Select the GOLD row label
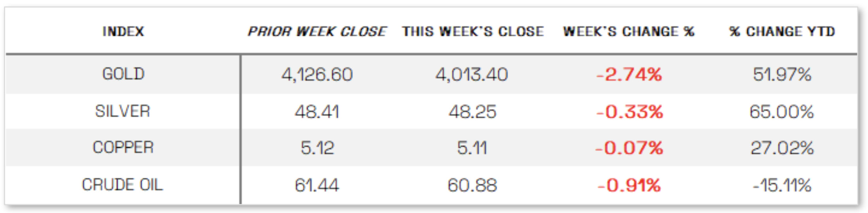868x213 pixels. coord(123,74)
